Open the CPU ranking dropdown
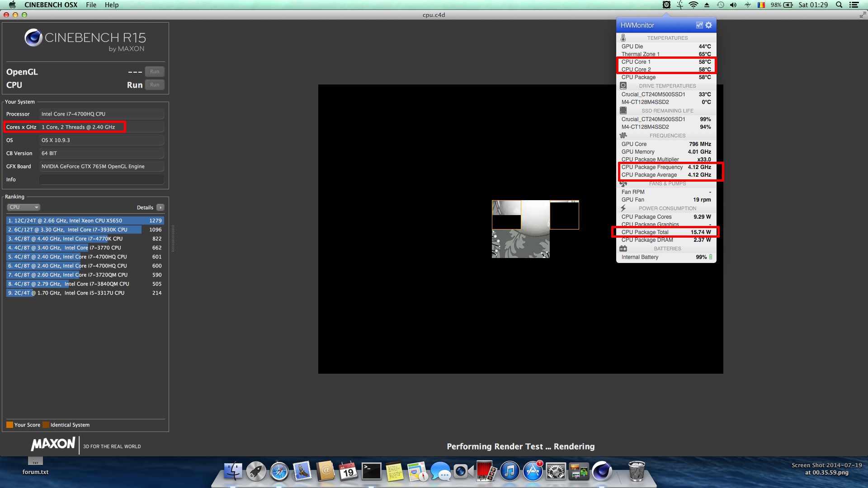This screenshot has height=488, width=868. tap(24, 207)
